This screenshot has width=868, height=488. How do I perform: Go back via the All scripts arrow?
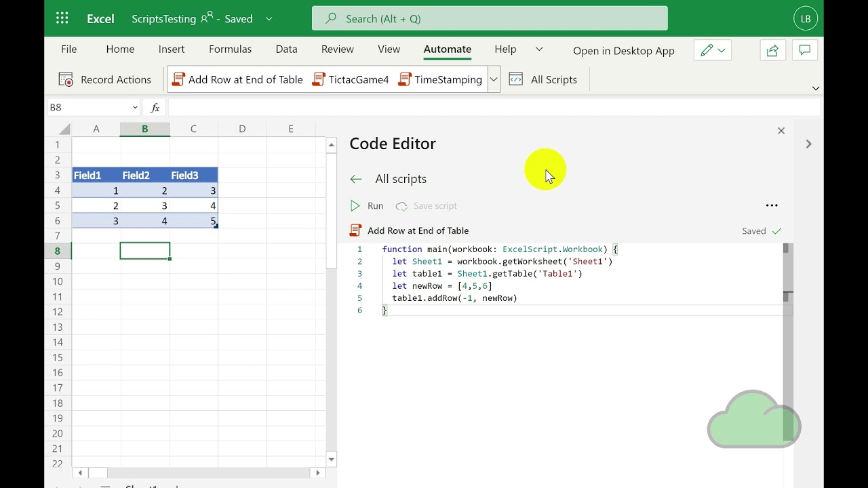(356, 179)
